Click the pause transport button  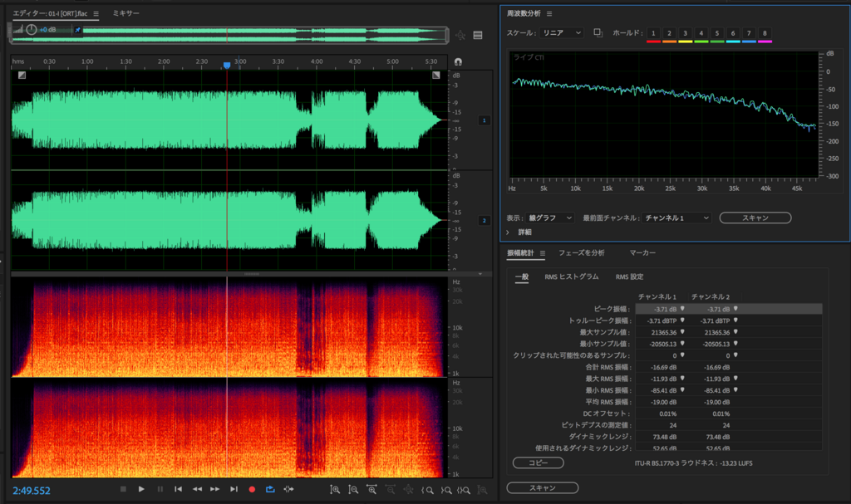pyautogui.click(x=160, y=489)
